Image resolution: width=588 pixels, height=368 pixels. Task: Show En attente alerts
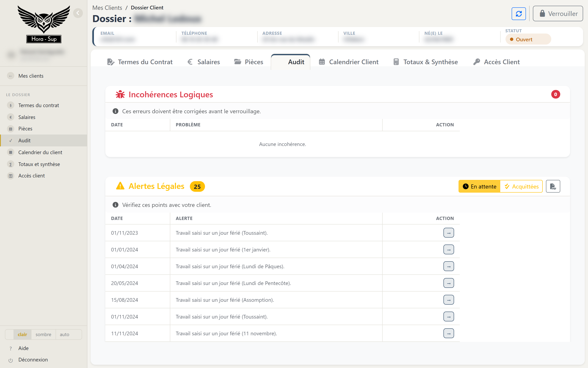479,186
